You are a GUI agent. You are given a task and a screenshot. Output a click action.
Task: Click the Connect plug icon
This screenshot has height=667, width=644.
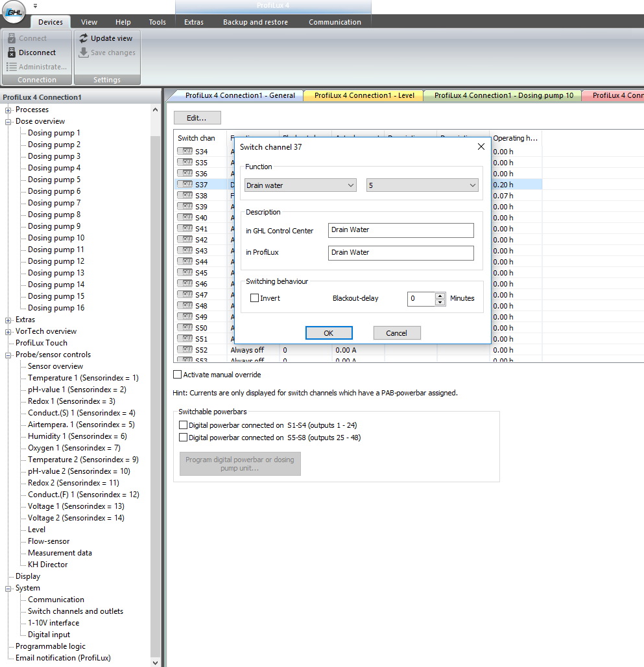pos(12,38)
